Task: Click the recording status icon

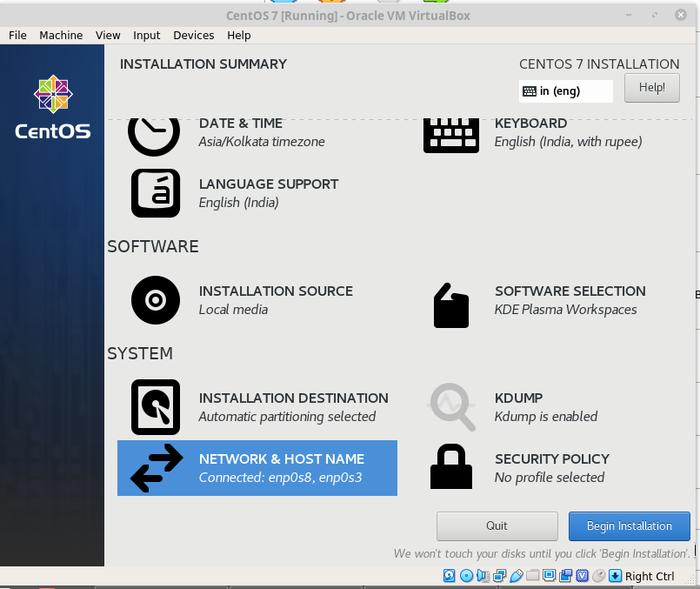Action: click(565, 576)
